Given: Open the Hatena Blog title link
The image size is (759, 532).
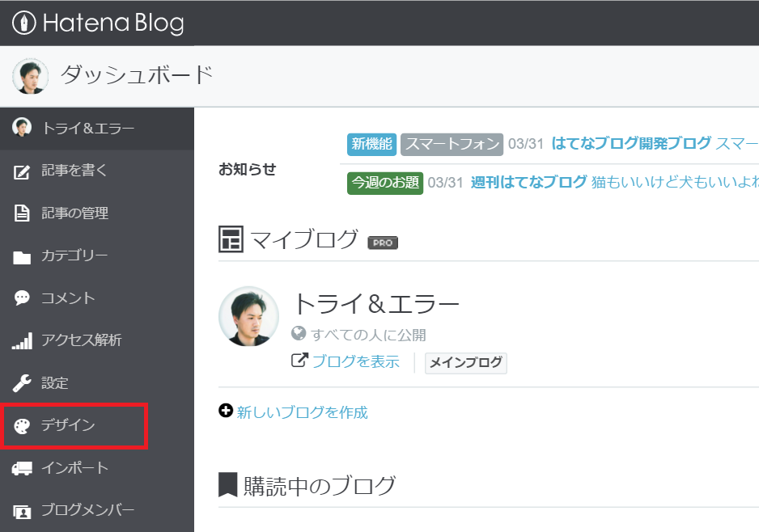Looking at the screenshot, I should pos(113,23).
